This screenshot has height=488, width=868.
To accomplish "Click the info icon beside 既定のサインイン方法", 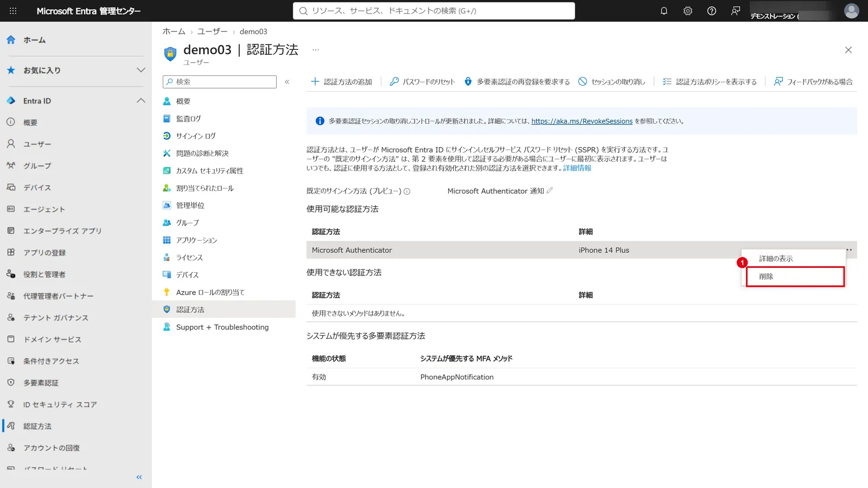I will (407, 191).
